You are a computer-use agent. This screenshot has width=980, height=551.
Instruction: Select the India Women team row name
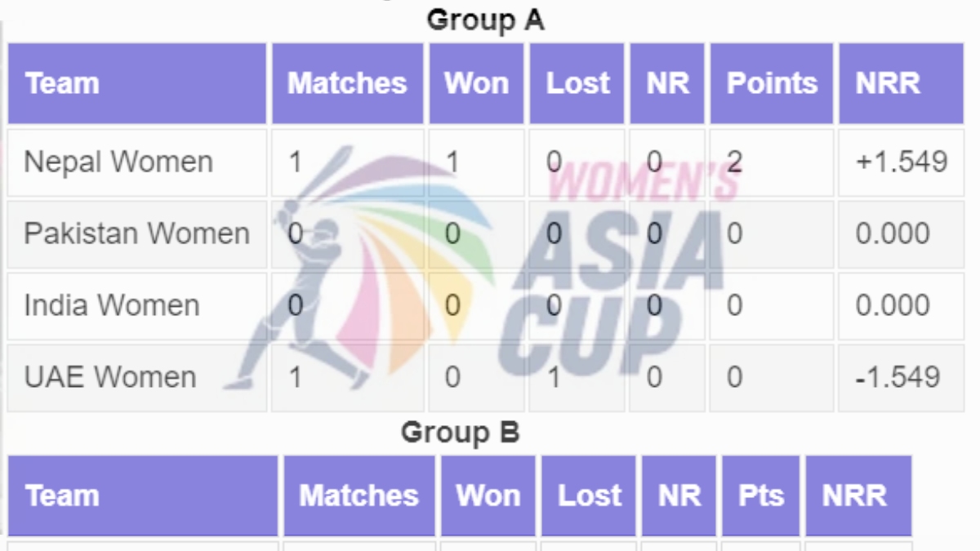click(112, 305)
